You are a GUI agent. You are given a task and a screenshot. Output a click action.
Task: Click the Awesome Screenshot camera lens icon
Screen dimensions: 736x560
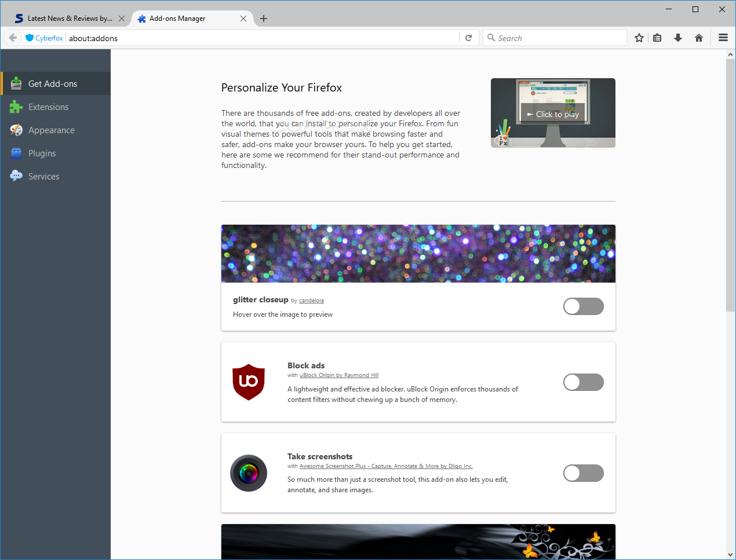(249, 473)
